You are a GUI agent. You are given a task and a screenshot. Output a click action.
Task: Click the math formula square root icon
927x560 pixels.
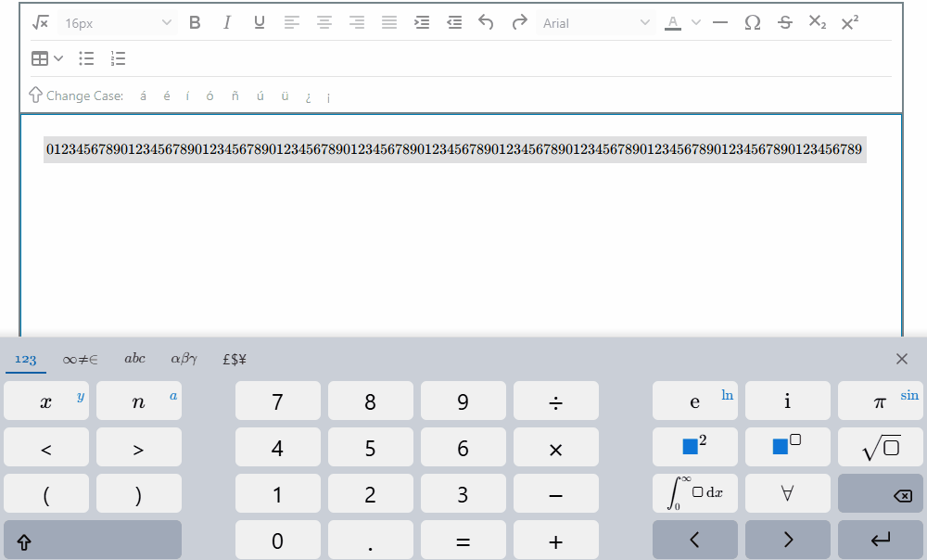[x=40, y=23]
